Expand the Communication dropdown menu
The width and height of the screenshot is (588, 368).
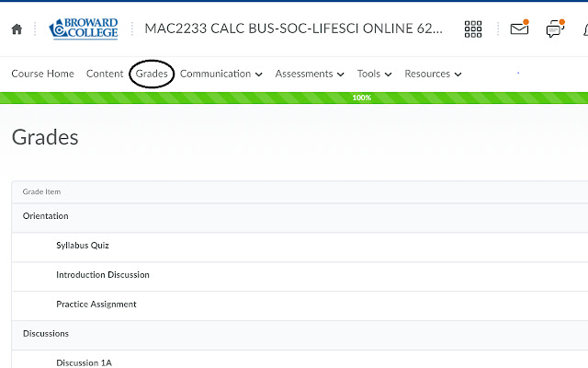(220, 74)
